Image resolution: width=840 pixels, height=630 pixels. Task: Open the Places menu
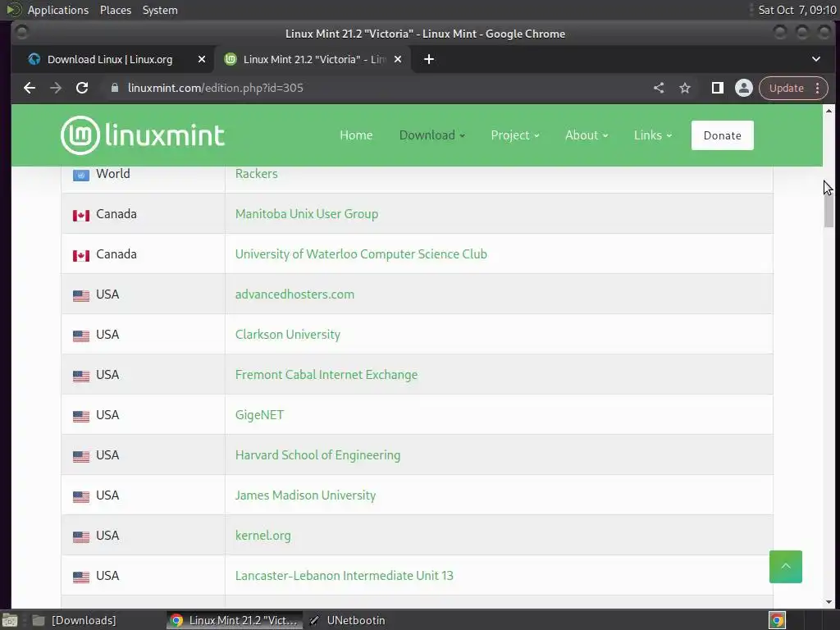point(116,10)
